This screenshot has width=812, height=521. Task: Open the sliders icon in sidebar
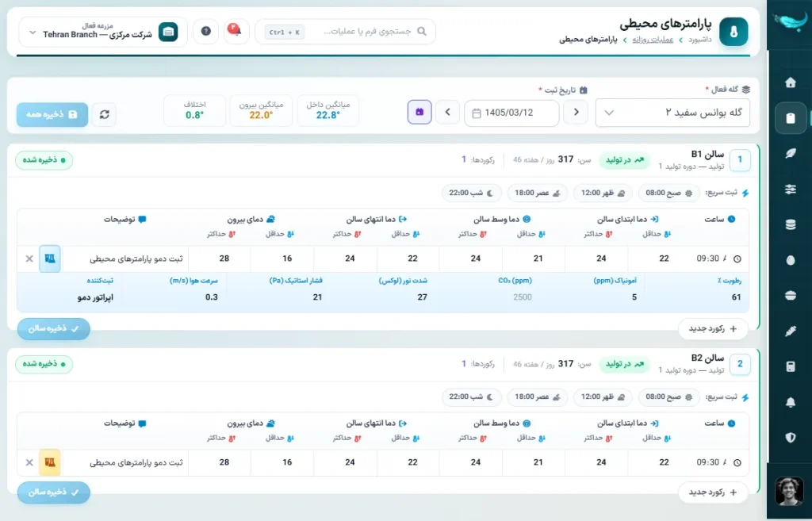[x=791, y=189]
